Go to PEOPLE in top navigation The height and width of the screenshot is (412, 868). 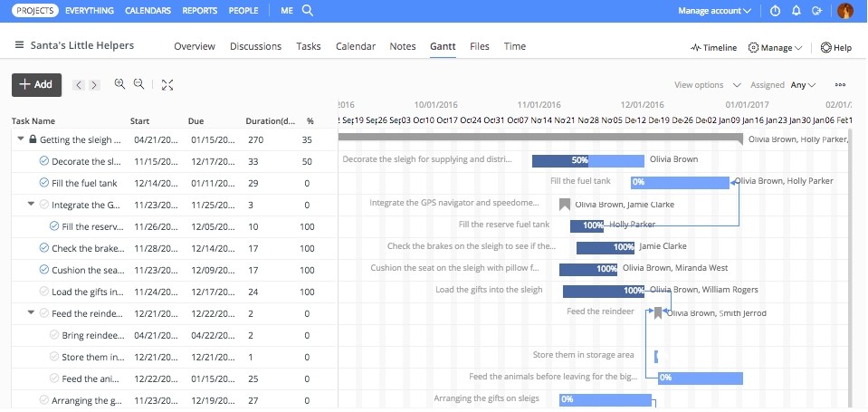click(243, 11)
